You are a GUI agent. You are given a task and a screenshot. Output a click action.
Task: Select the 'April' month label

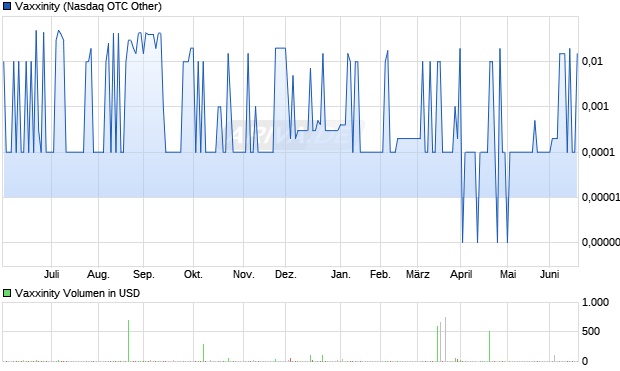point(461,274)
